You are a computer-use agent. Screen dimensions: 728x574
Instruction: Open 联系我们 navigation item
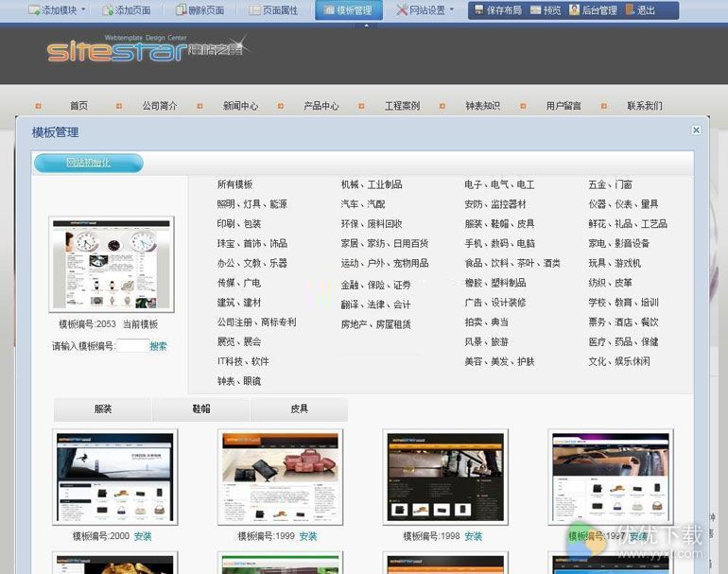coord(645,106)
